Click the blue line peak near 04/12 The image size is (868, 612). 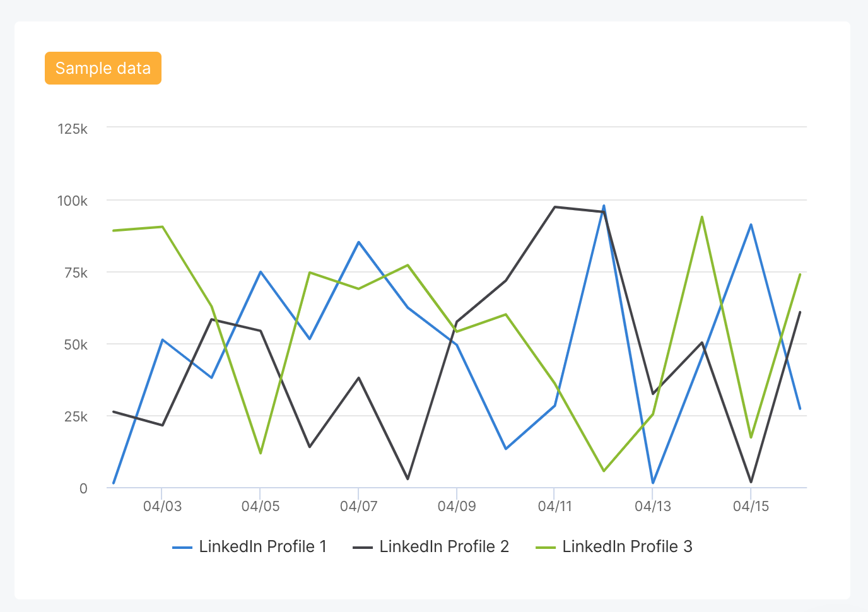coord(604,205)
